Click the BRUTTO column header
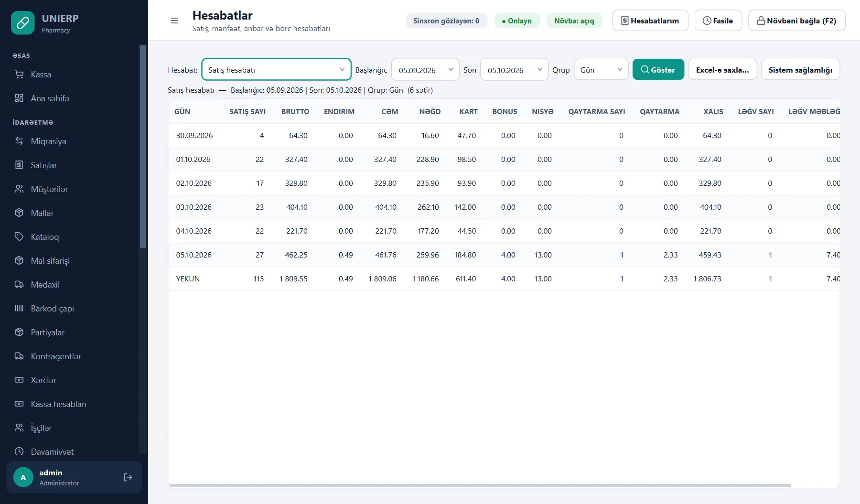 (x=295, y=111)
